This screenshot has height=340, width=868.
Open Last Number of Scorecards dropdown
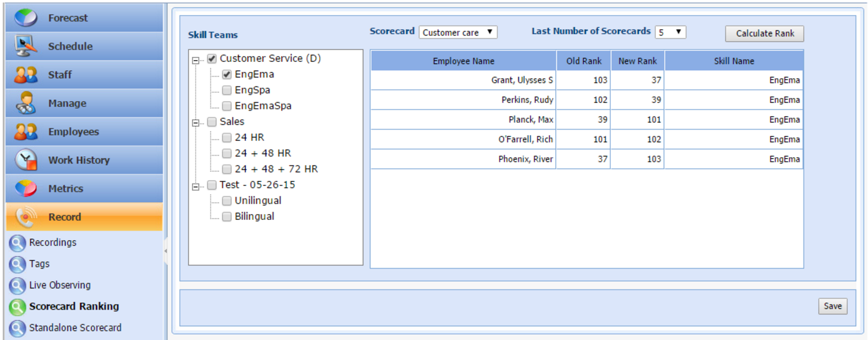click(x=670, y=32)
